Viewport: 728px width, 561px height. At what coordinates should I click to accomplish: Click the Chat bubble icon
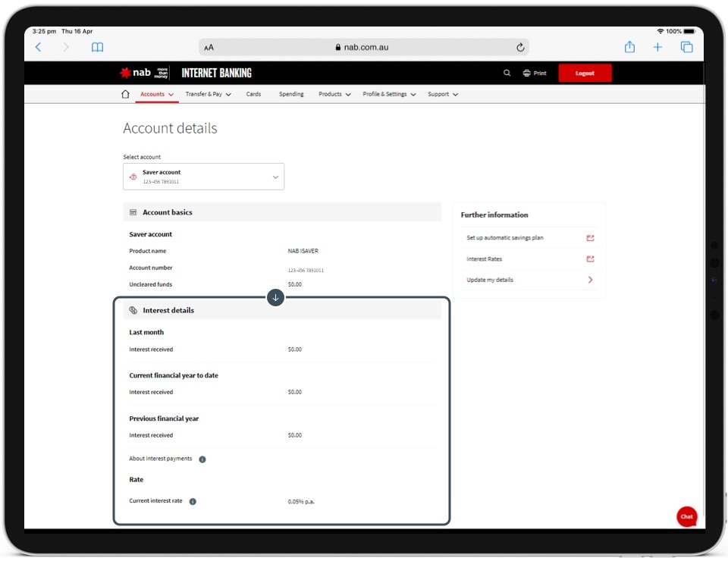click(686, 516)
